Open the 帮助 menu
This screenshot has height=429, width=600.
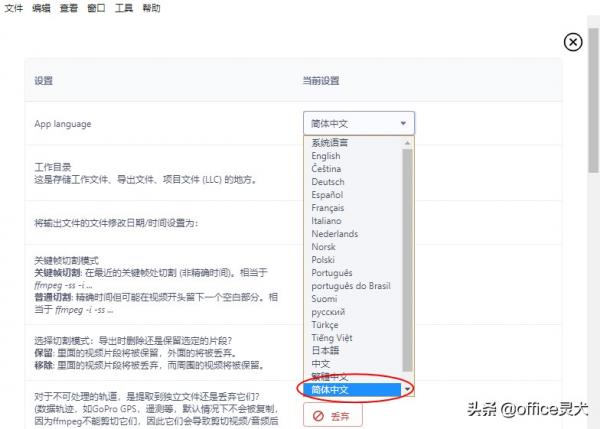click(x=151, y=8)
